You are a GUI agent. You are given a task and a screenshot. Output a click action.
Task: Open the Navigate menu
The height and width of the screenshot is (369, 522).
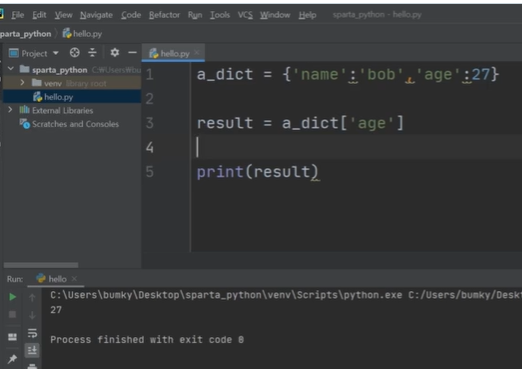96,15
